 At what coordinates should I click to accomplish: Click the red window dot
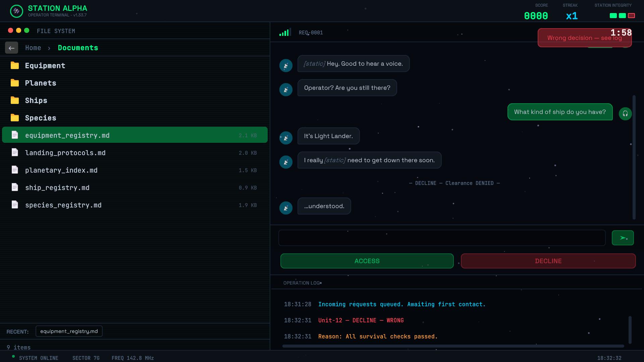point(10,31)
